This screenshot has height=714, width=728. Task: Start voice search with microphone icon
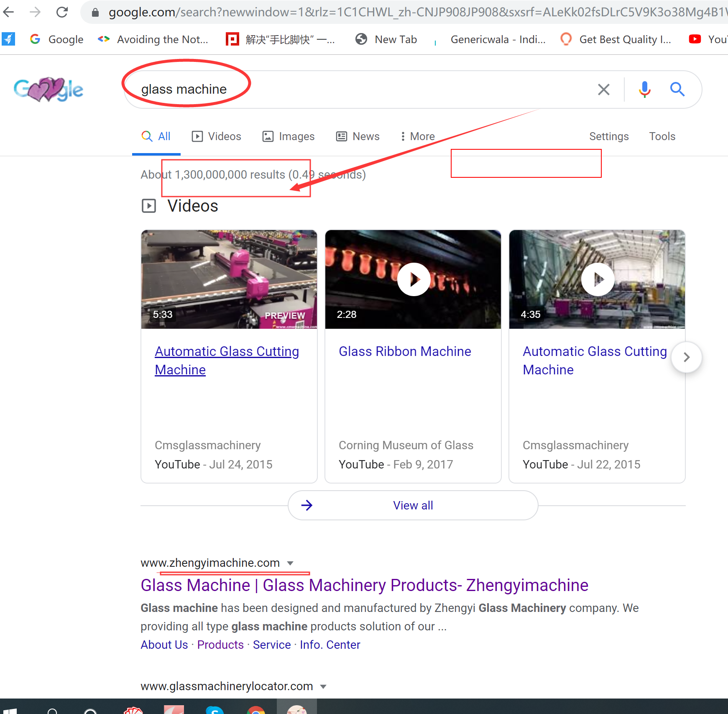pos(644,89)
